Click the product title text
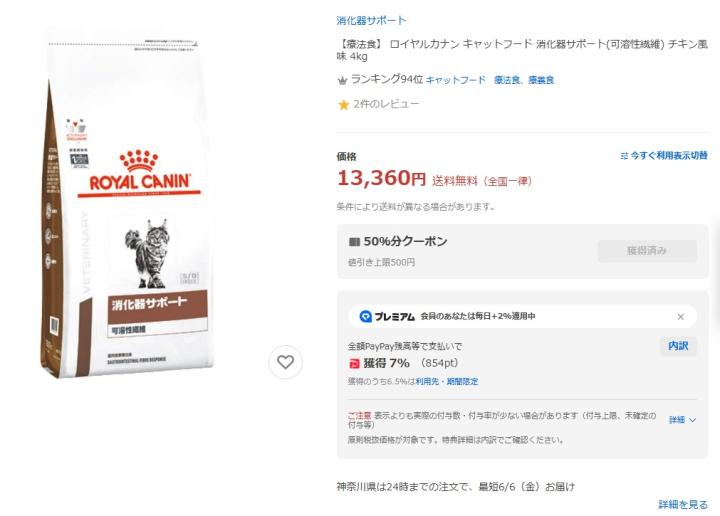 pyautogui.click(x=522, y=50)
